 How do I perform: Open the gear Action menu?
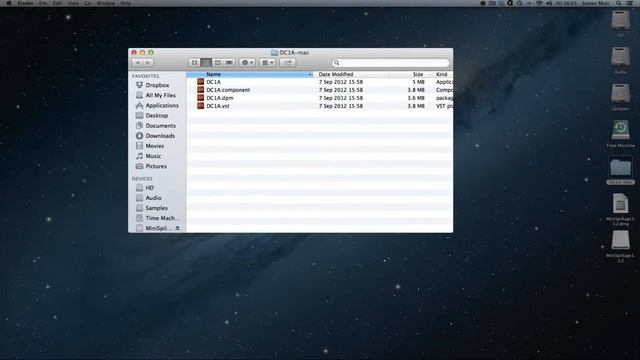click(247, 62)
